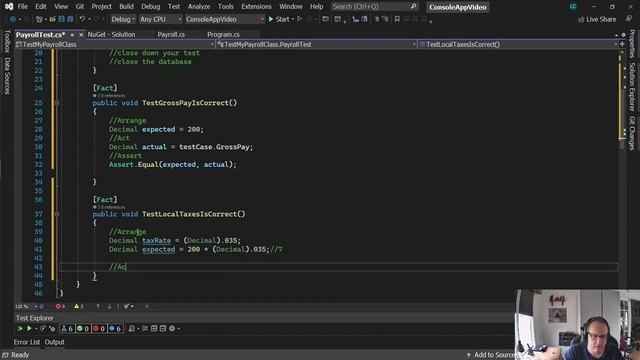Viewport: 640px width, 360px height.
Task: Open the Build menu
Action: click(x=126, y=7)
